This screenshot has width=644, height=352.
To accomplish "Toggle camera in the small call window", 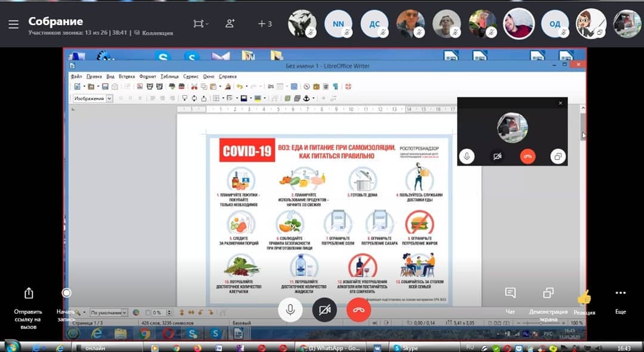I will click(x=497, y=156).
